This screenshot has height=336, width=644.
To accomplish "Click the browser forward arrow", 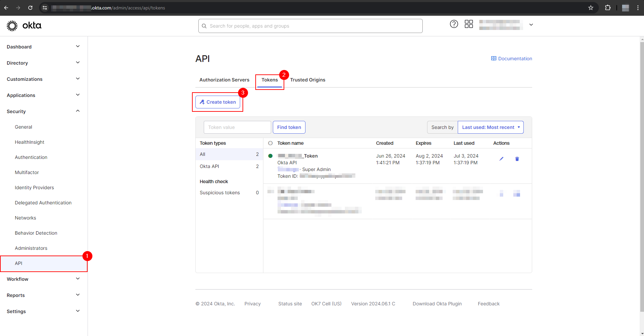I will 18,8.
